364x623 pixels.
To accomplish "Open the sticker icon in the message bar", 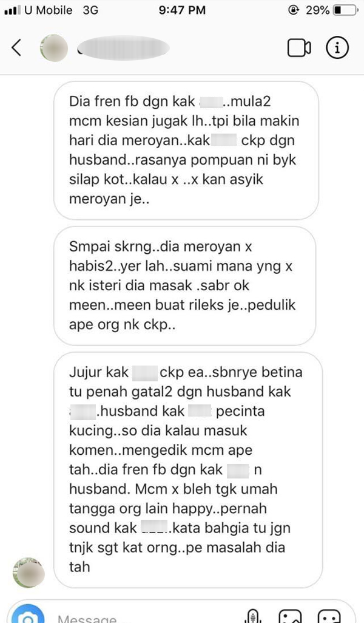I will [x=329, y=617].
